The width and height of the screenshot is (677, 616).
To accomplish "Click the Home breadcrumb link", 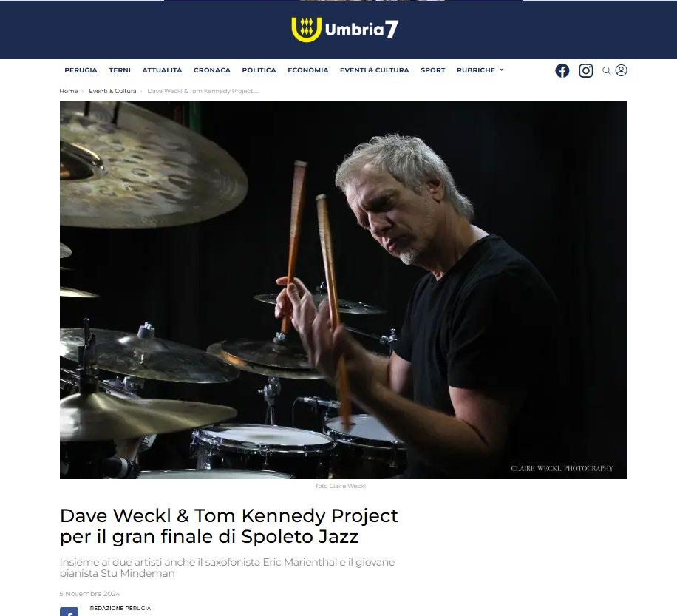I will 68,91.
